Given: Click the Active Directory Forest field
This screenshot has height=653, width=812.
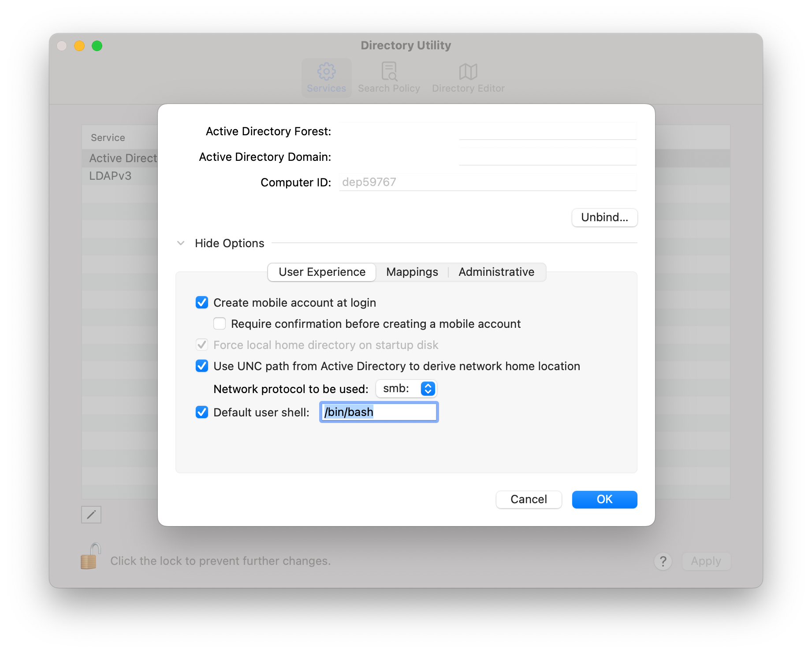Looking at the screenshot, I should 488,131.
